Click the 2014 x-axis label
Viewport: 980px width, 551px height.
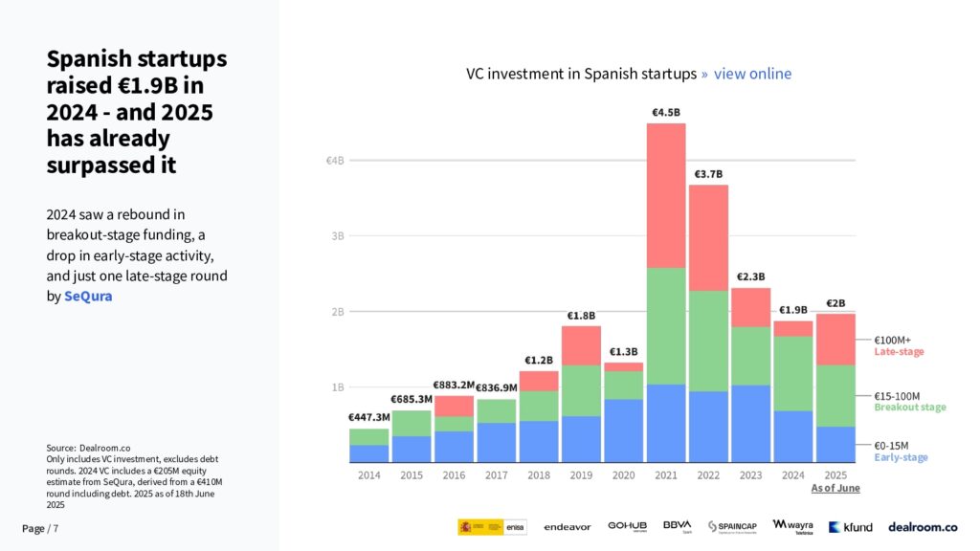(368, 475)
